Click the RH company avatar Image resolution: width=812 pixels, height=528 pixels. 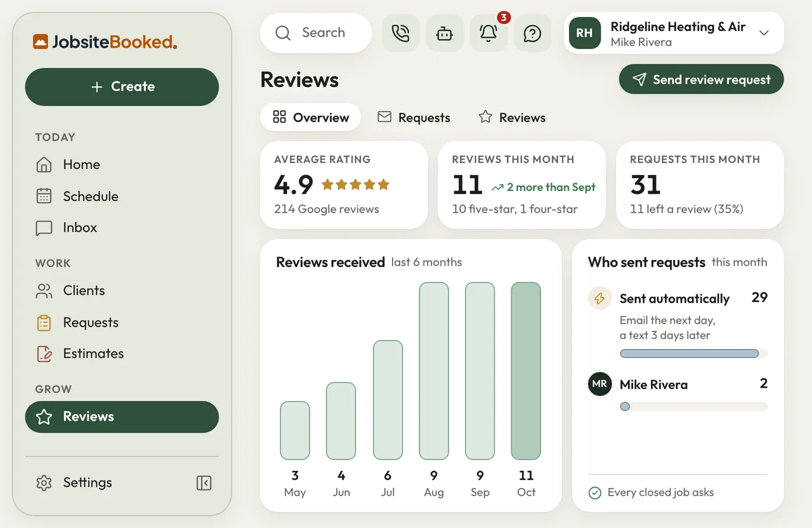point(585,34)
